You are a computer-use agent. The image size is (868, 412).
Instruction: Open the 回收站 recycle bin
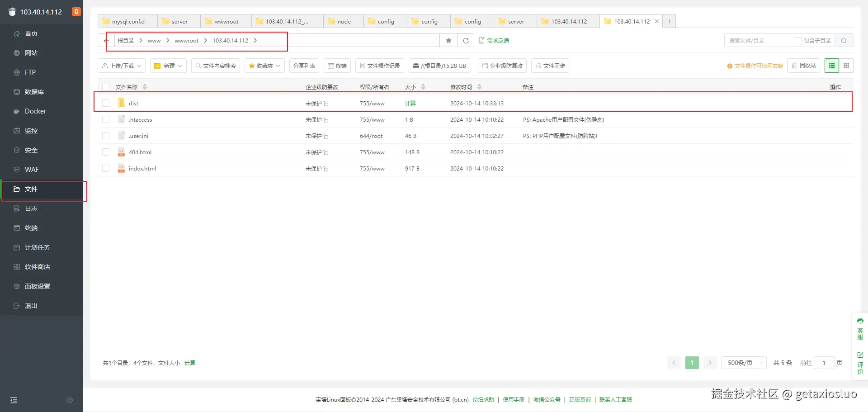[x=804, y=66]
